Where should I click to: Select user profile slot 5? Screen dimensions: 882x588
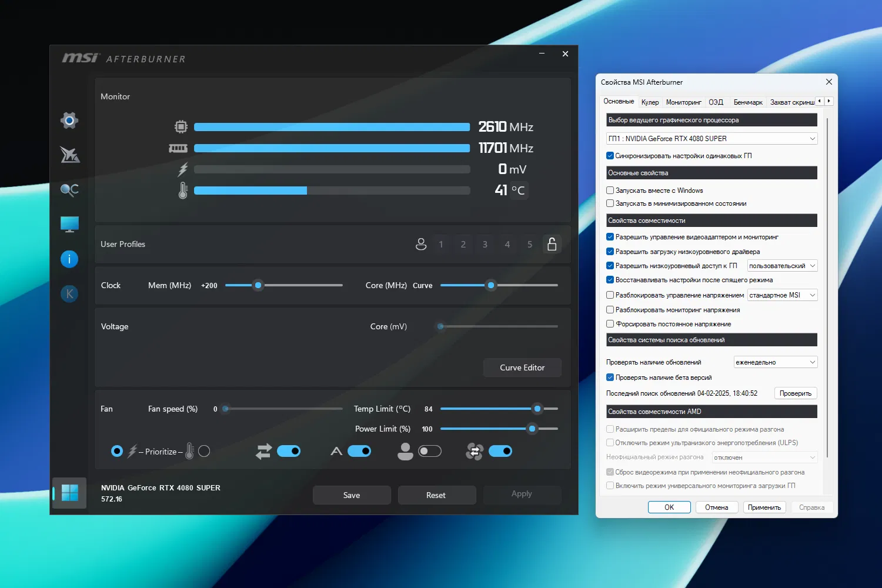pos(530,244)
